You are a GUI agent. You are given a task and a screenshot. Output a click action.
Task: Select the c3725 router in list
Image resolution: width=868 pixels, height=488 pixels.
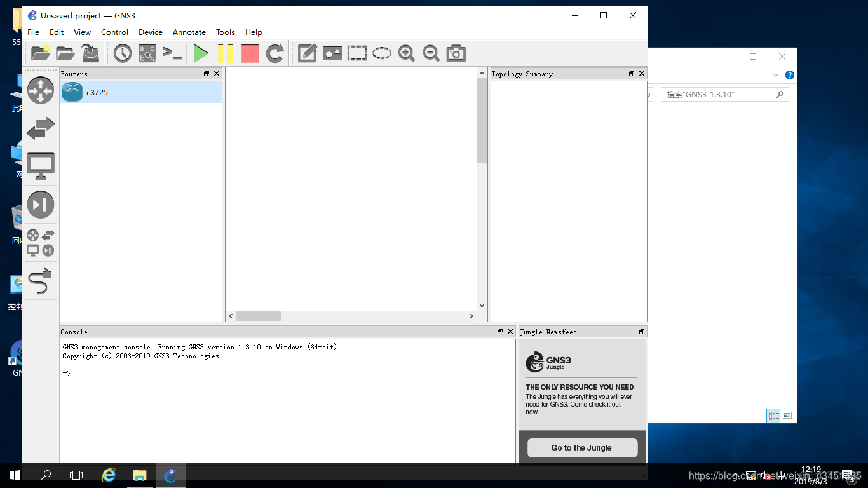click(141, 92)
